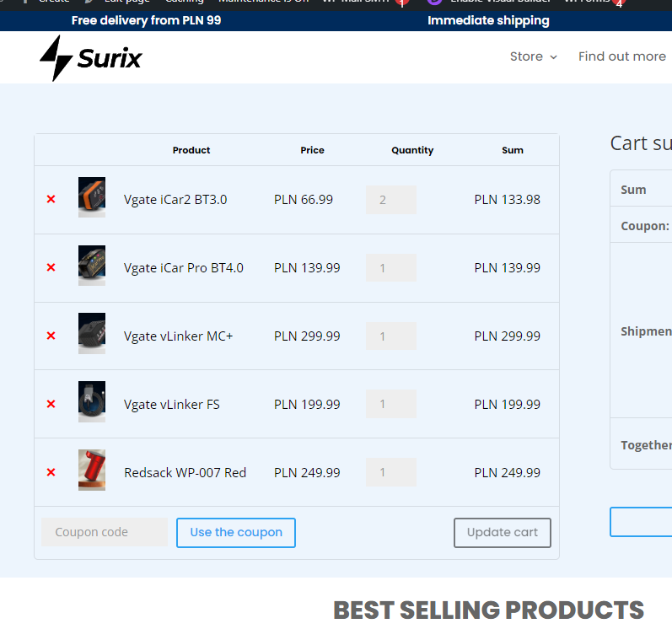672x629 pixels.
Task: Open the Vgate iCar Pro BT4.0 product link
Action: 184,268
